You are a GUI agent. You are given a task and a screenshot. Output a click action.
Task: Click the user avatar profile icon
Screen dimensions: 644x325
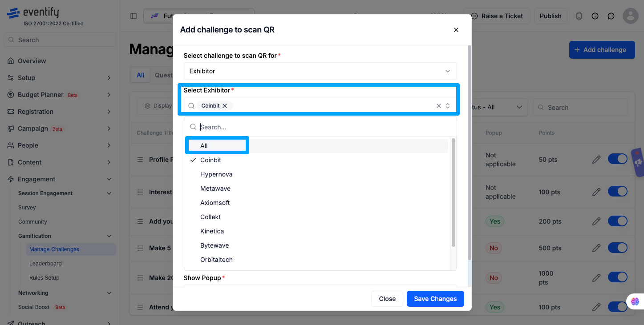pos(631,16)
